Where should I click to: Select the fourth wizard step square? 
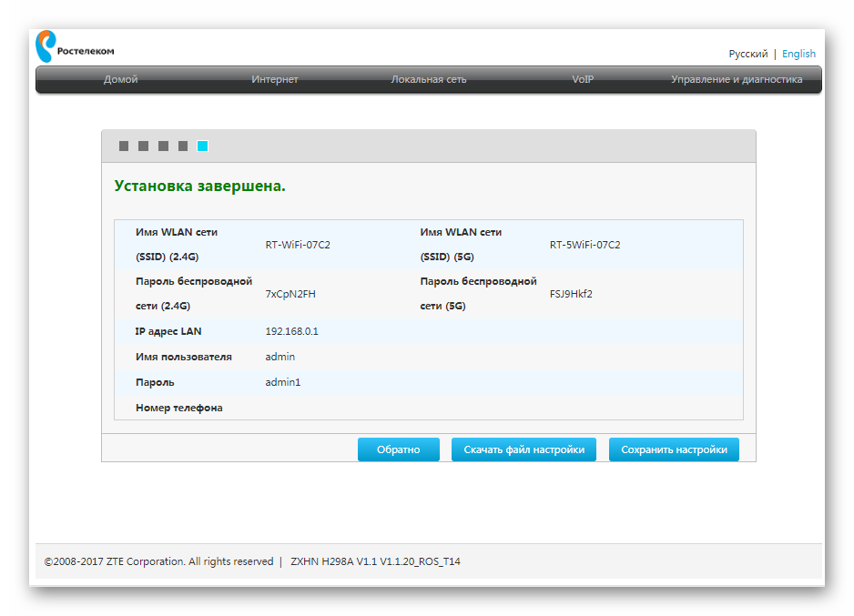tap(183, 146)
